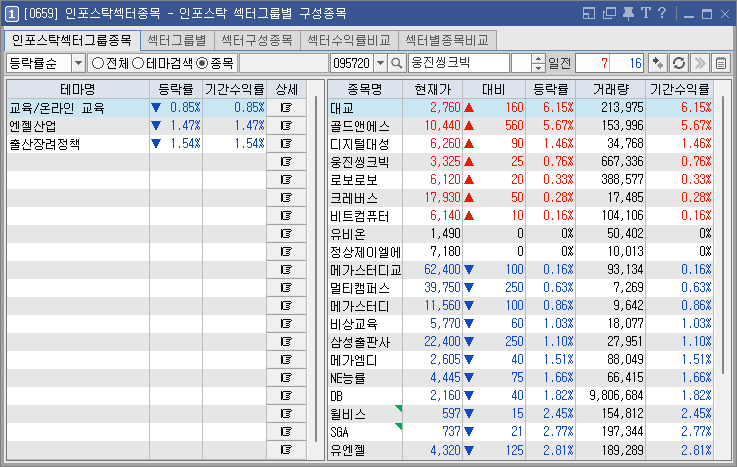Click the stock code input field 095720

click(352, 63)
